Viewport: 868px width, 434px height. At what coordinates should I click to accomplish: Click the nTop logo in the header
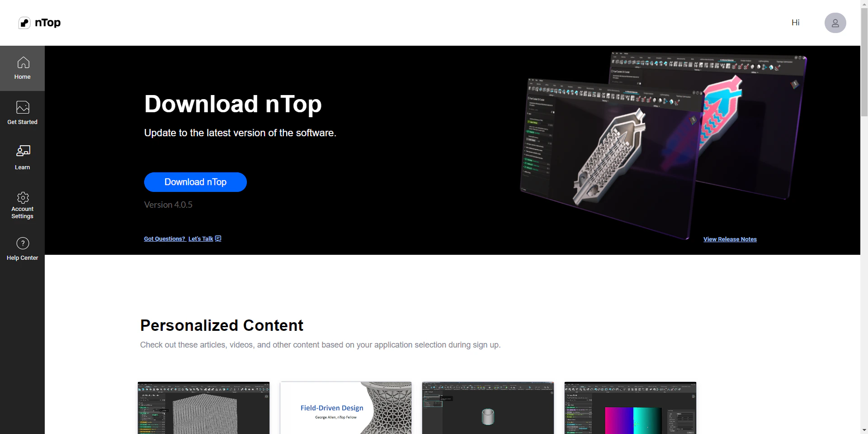(x=39, y=23)
